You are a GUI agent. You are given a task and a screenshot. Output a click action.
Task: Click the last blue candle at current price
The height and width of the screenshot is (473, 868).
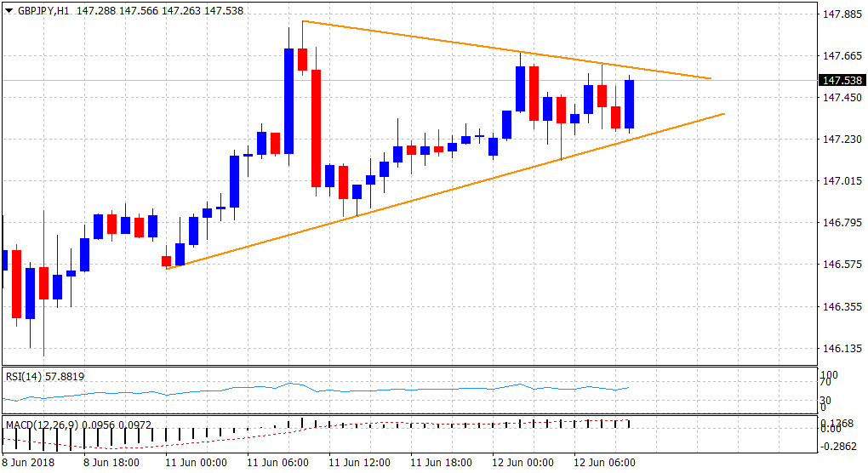coord(630,104)
